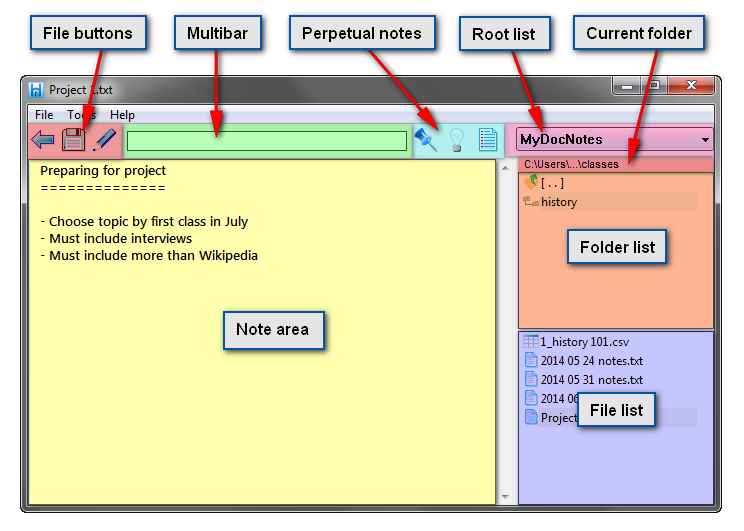Click the spreadsheet icon of 1_history 101.csv
This screenshot has height=531, width=744.
pyautogui.click(x=530, y=341)
